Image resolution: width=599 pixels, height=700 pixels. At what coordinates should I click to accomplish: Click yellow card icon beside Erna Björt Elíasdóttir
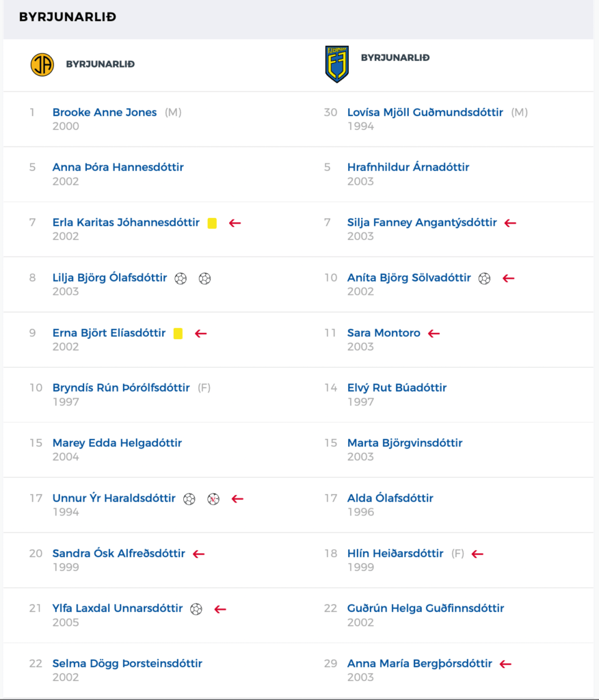(178, 334)
